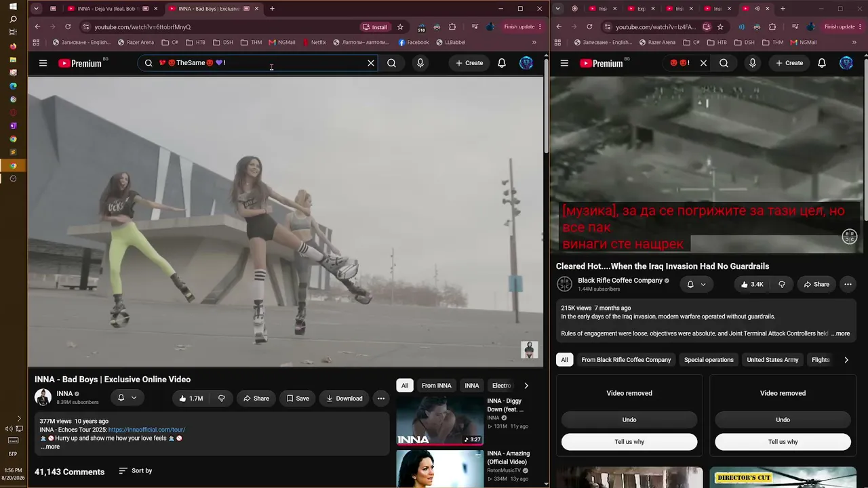Open more actions menu for INNA video
This screenshot has height=488, width=868.
381,399
